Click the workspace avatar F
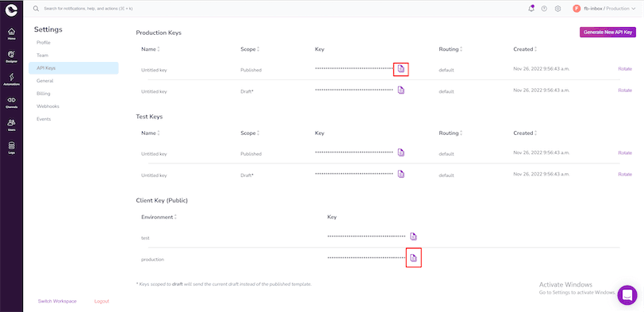The height and width of the screenshot is (312, 644). tap(577, 8)
